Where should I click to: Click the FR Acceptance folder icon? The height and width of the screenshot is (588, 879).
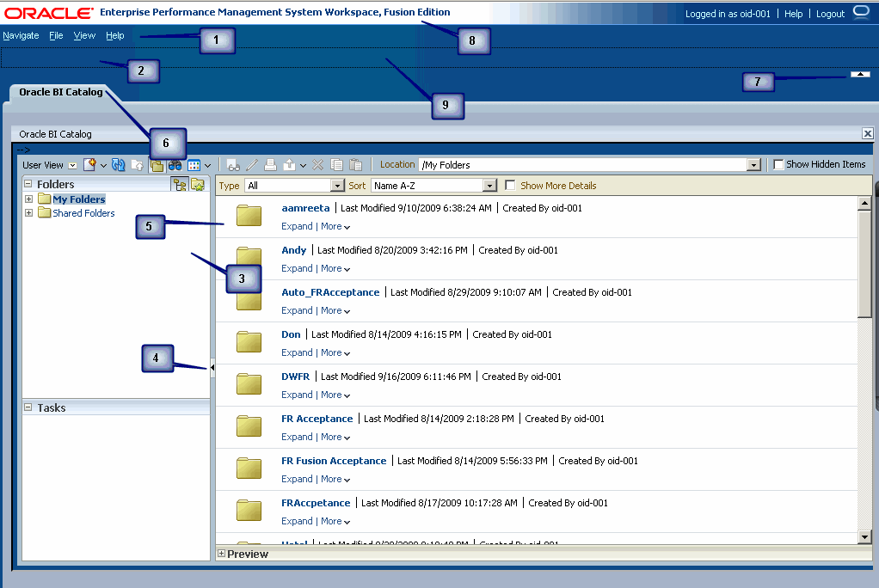click(x=249, y=426)
